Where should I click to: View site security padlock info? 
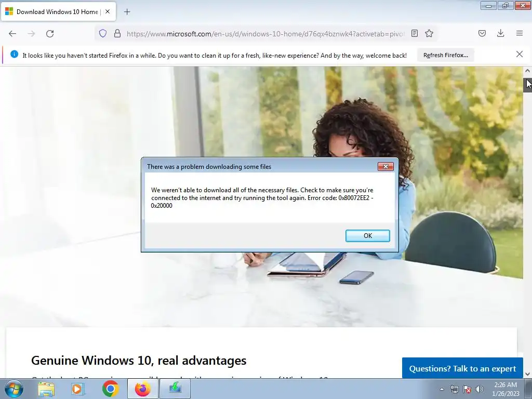[117, 33]
